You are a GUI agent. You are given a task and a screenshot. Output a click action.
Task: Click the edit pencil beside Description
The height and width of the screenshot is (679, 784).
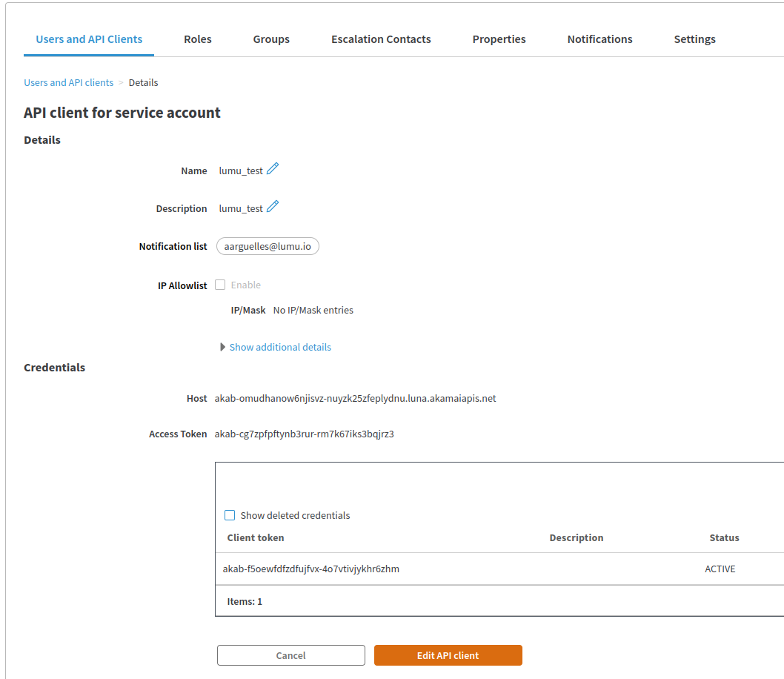273,207
